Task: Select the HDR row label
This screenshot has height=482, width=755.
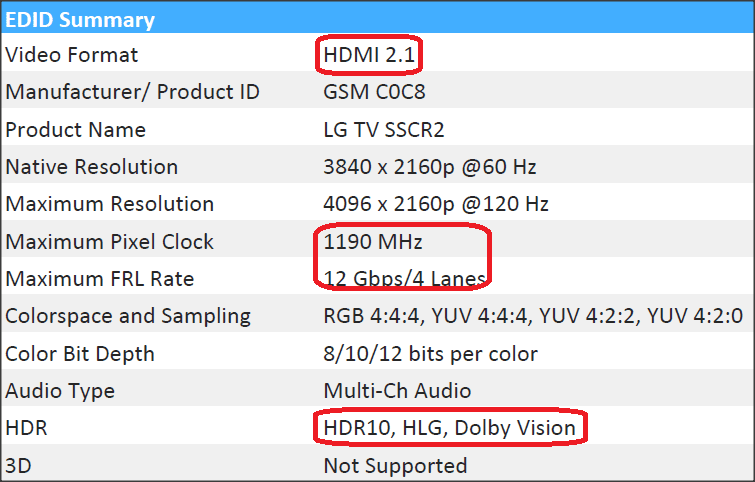Action: (27, 428)
